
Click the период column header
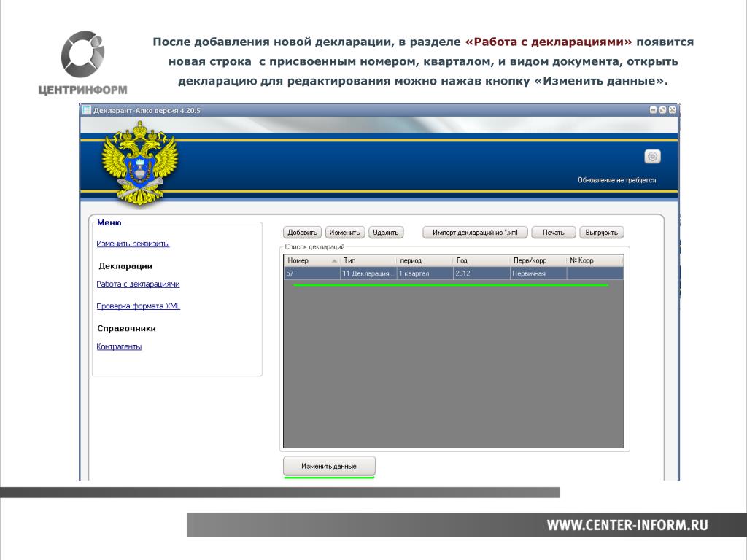(425, 260)
